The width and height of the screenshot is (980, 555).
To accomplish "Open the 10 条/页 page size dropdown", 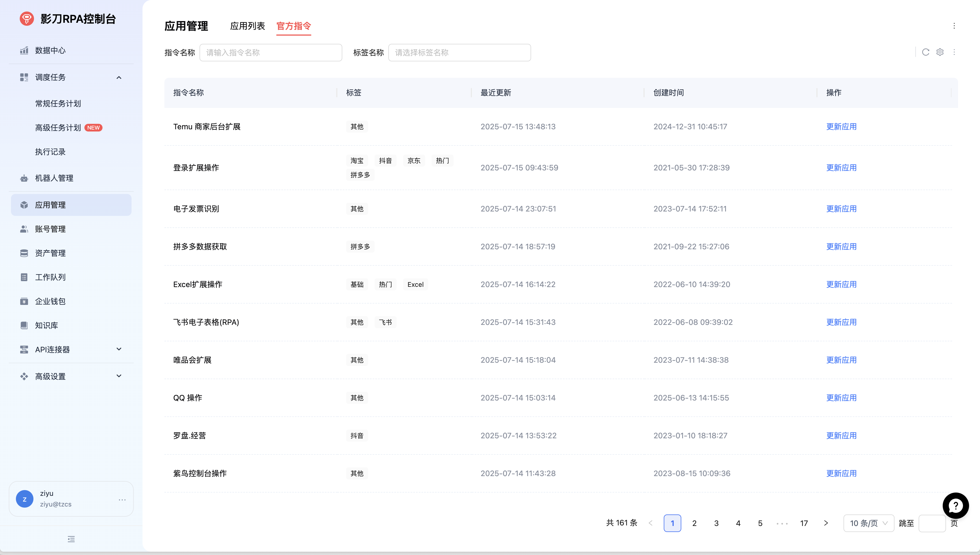I will tap(868, 523).
